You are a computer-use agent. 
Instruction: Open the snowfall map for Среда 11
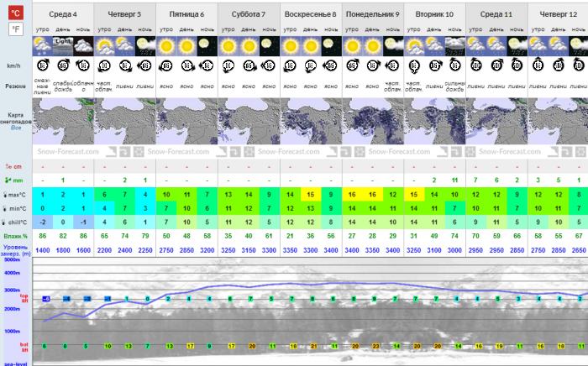(x=496, y=121)
